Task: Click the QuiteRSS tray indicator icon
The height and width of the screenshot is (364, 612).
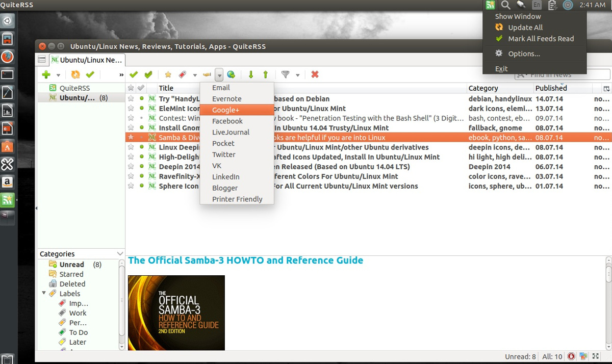Action: 490,5
